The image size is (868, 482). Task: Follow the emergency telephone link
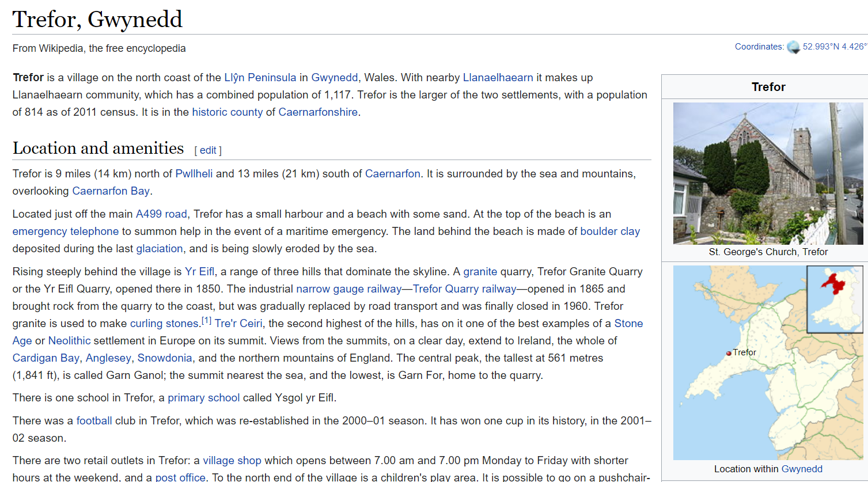pyautogui.click(x=66, y=231)
